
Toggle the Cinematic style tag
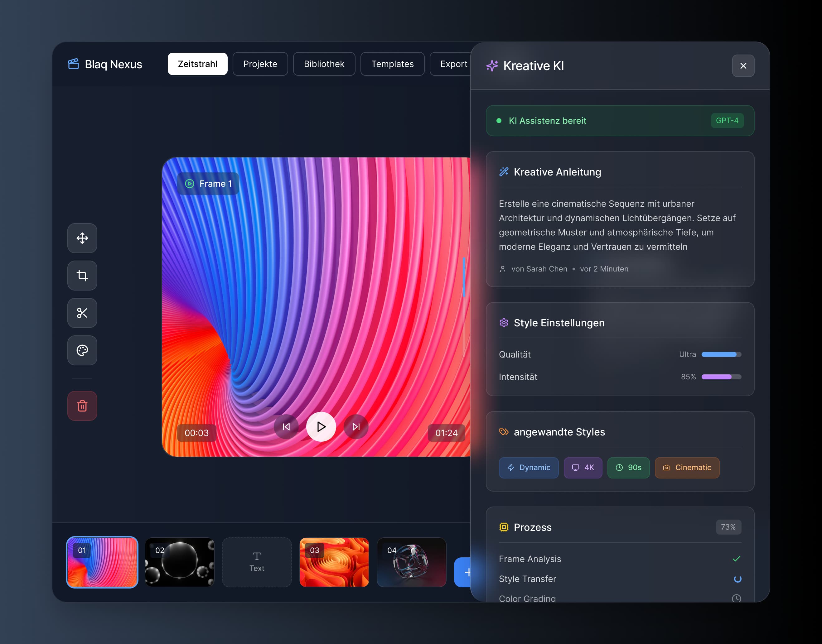point(687,468)
